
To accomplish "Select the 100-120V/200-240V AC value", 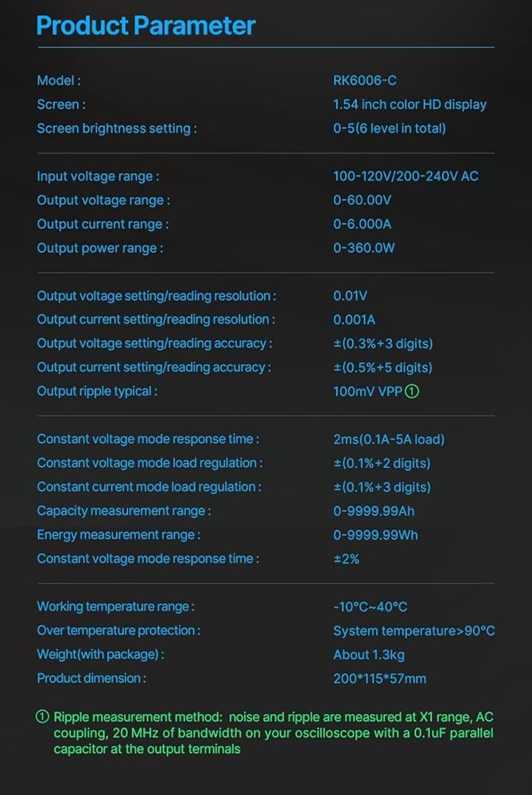I will [x=406, y=176].
